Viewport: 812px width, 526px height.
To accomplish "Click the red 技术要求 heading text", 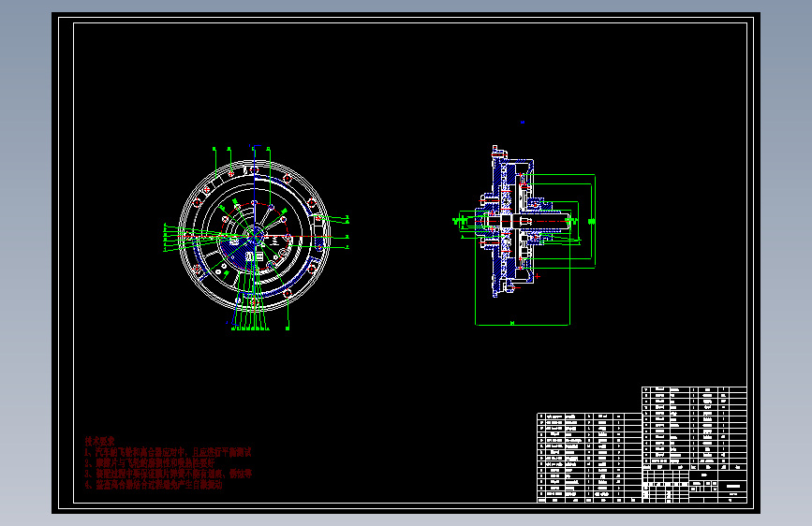I will [100, 441].
